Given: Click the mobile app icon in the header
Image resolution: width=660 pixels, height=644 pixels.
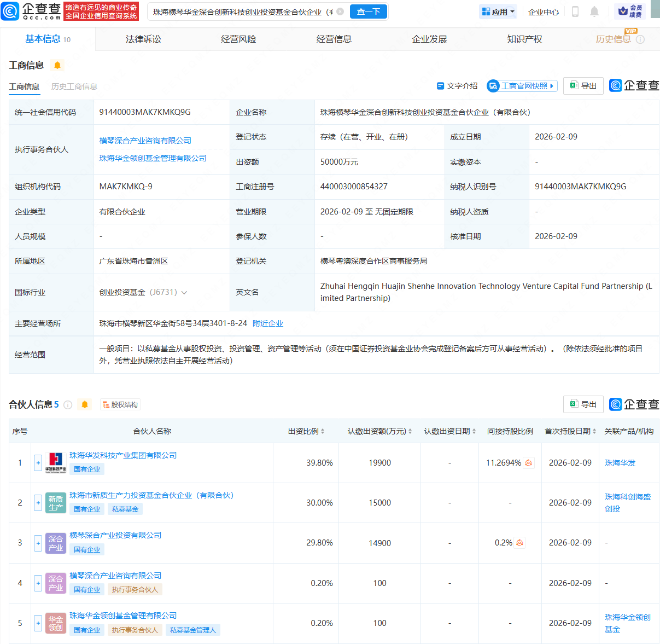Looking at the screenshot, I should tap(575, 11).
